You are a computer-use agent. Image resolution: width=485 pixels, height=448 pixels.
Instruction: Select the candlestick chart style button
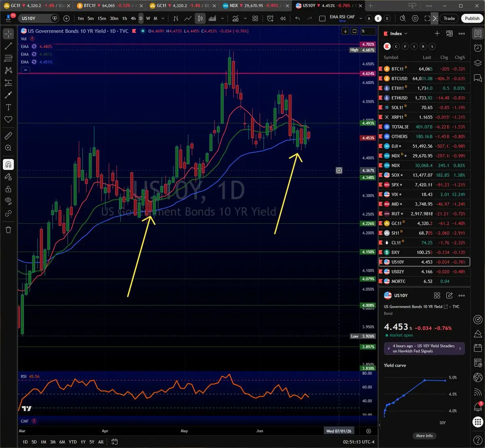pos(200,19)
